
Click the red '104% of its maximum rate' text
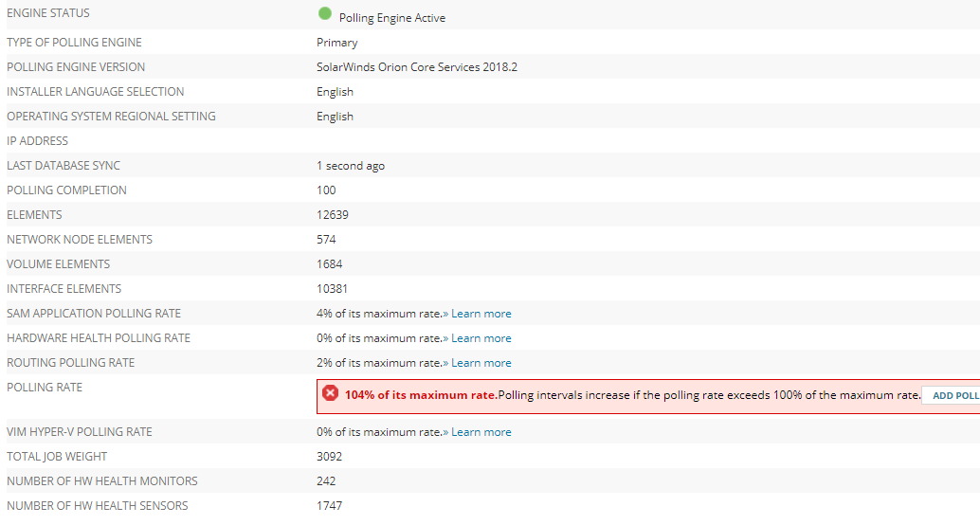click(421, 395)
